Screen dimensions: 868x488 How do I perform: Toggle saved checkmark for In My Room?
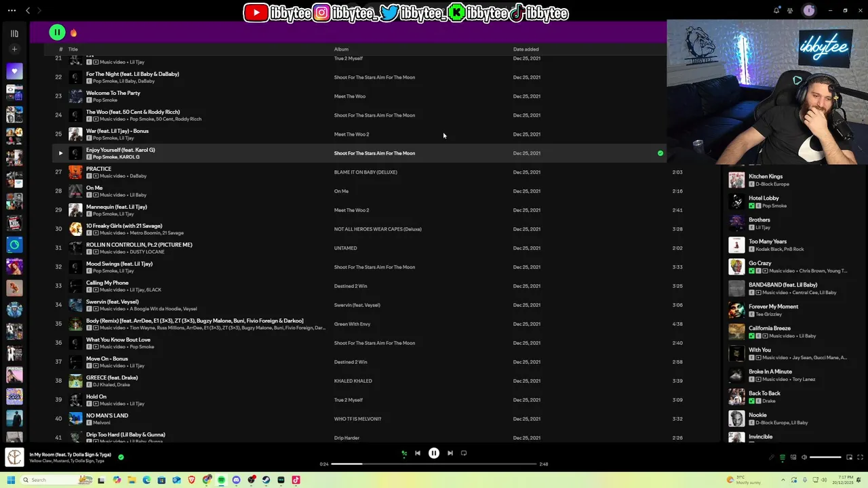(x=121, y=457)
